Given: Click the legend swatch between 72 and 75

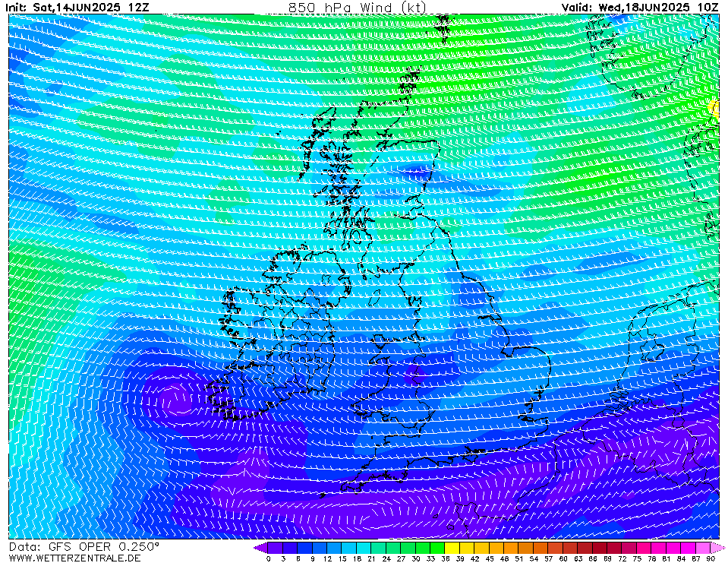Looking at the screenshot, I should click(x=629, y=548).
